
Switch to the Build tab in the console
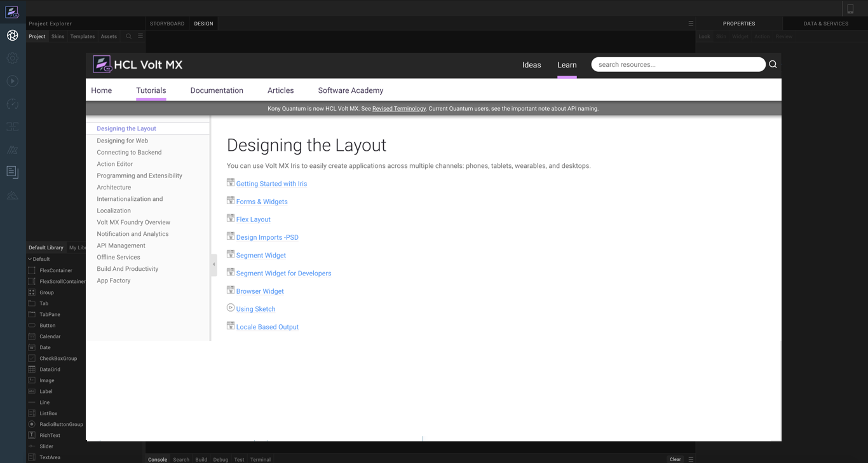pyautogui.click(x=201, y=459)
